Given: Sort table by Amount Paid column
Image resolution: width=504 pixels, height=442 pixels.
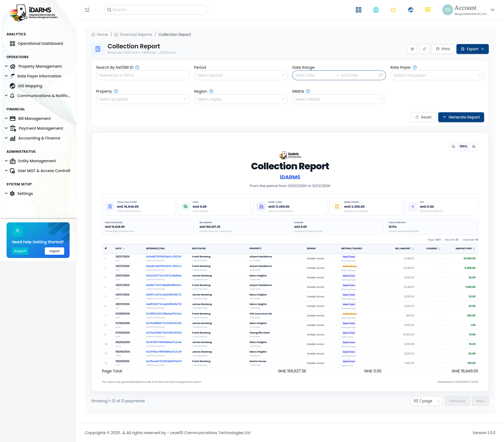Looking at the screenshot, I should tap(465, 248).
